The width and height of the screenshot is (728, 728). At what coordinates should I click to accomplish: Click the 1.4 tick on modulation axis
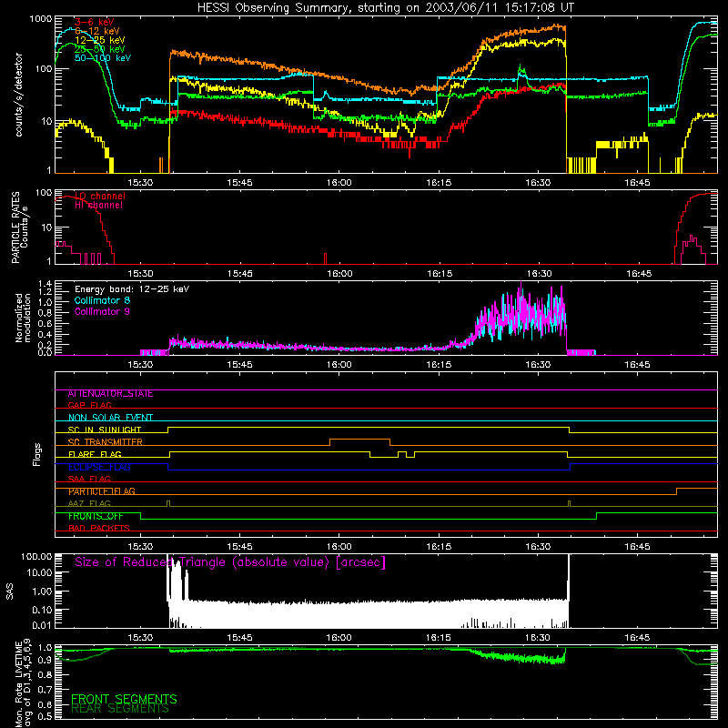45,284
